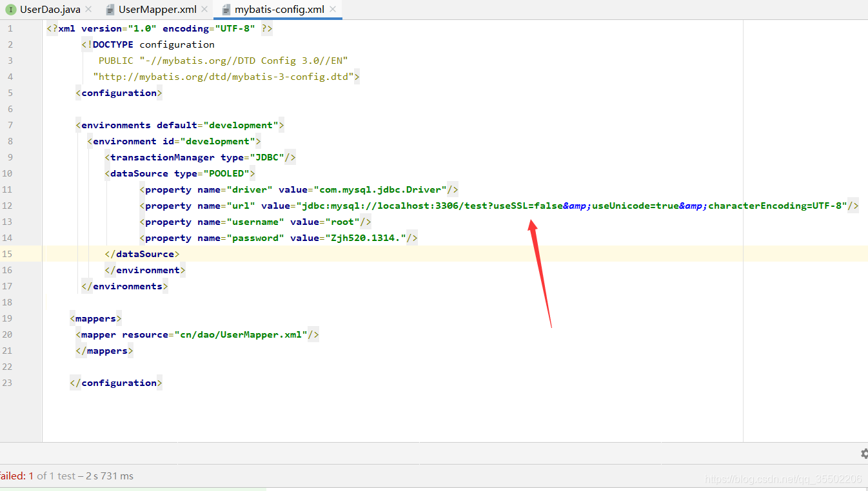868x491 pixels.
Task: Close the mybatis-config.xml tab
Action: 332,10
